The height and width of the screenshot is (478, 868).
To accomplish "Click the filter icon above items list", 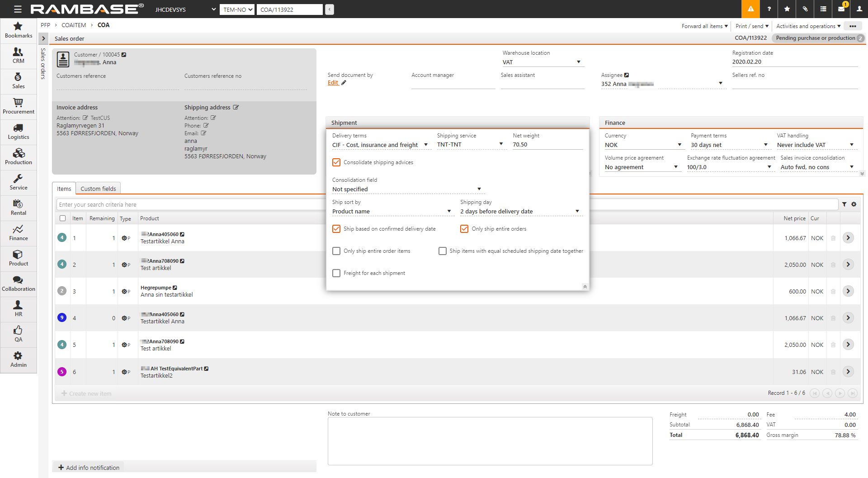I will pyautogui.click(x=844, y=204).
